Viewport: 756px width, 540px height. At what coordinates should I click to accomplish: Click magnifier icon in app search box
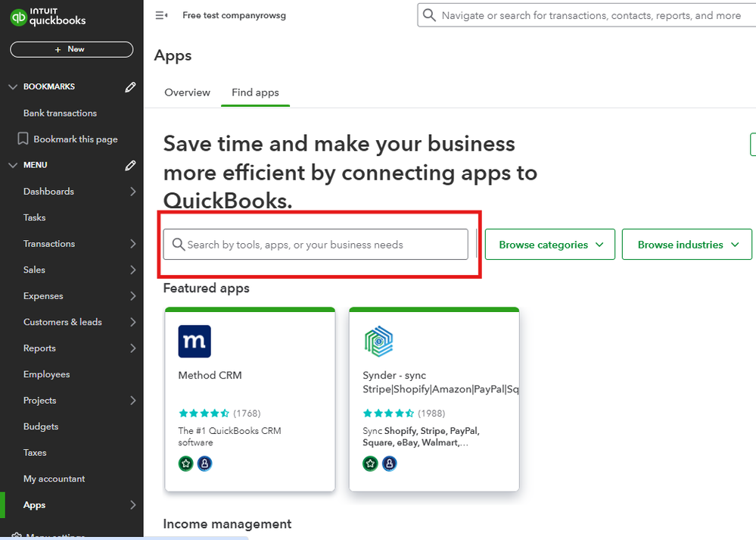pos(179,245)
